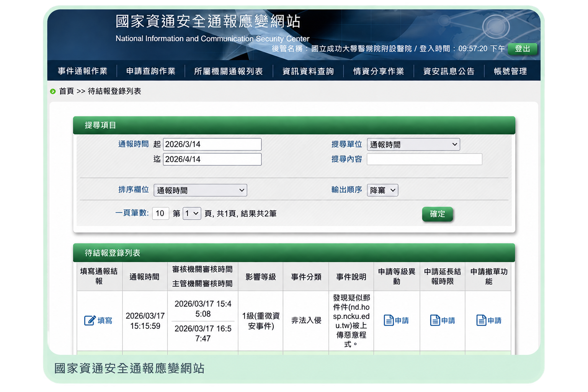Screen dimensions: 588x392
Task: Open the 資安訊息公告 menu
Action: [x=449, y=71]
